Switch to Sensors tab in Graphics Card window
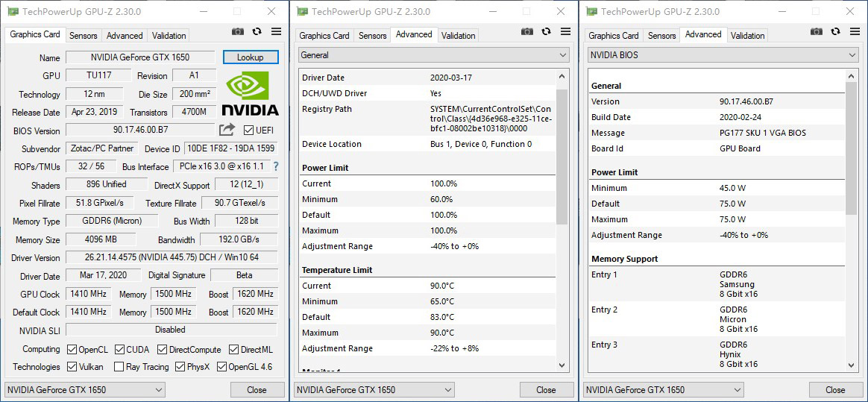This screenshot has width=868, height=402. tap(84, 35)
